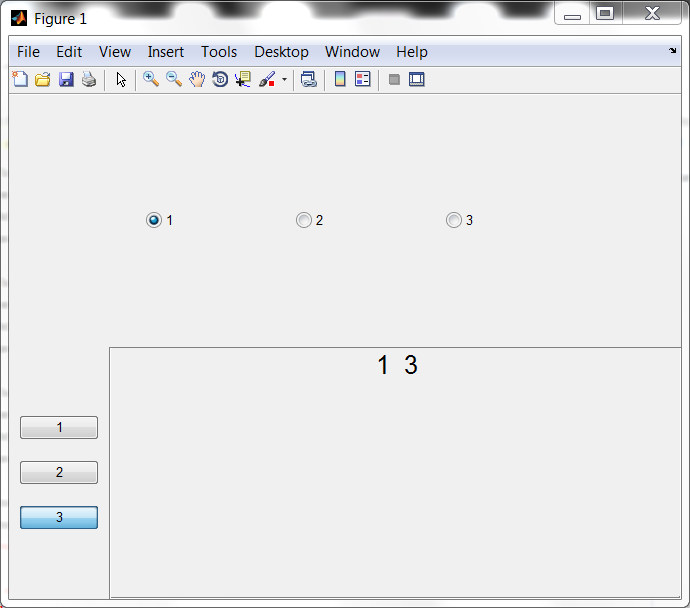The width and height of the screenshot is (690, 608).
Task: Select radio button 3
Action: pos(454,220)
